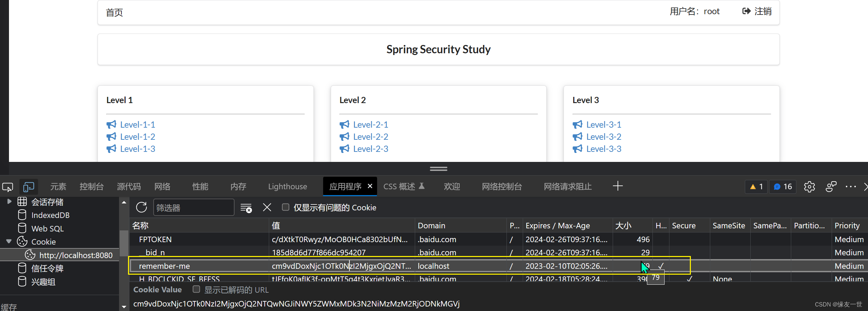Click the megaphone icon beside Level-2-2
Image resolution: width=868 pixels, height=311 pixels.
(x=345, y=137)
